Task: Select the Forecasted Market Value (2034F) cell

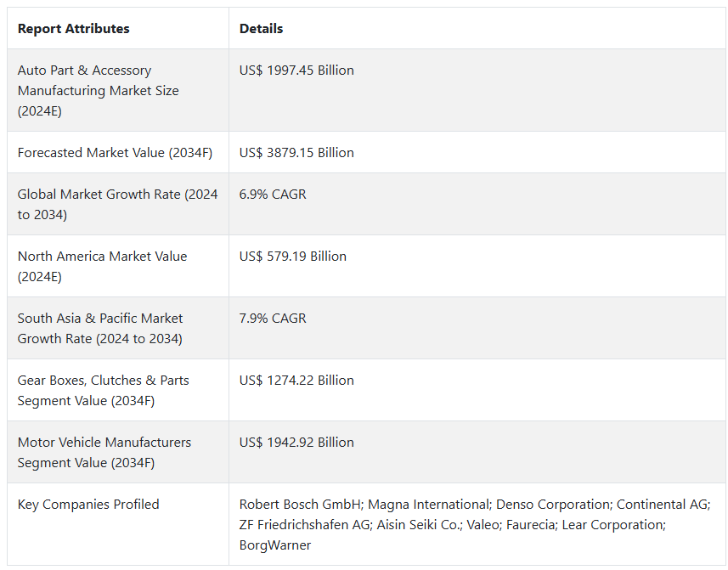Action: pyautogui.click(x=115, y=153)
